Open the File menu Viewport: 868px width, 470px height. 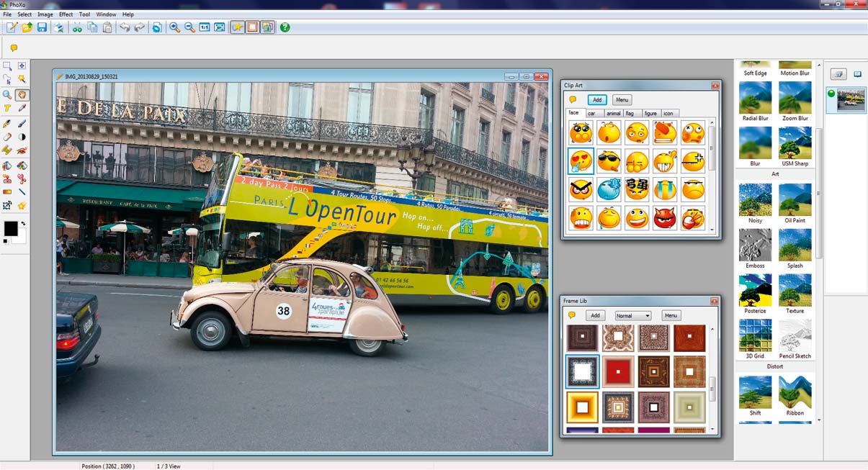tap(7, 14)
